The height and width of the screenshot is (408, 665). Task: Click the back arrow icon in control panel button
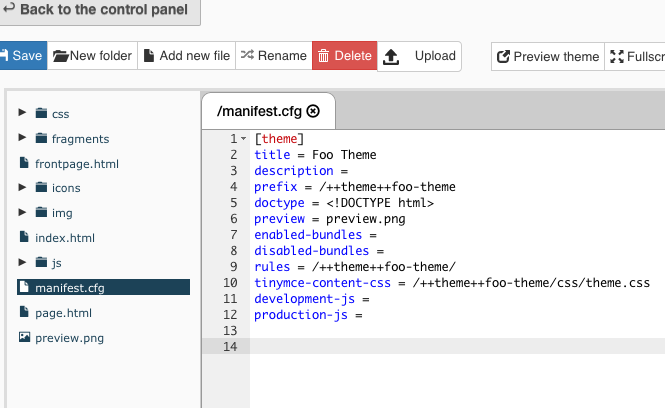pyautogui.click(x=9, y=8)
